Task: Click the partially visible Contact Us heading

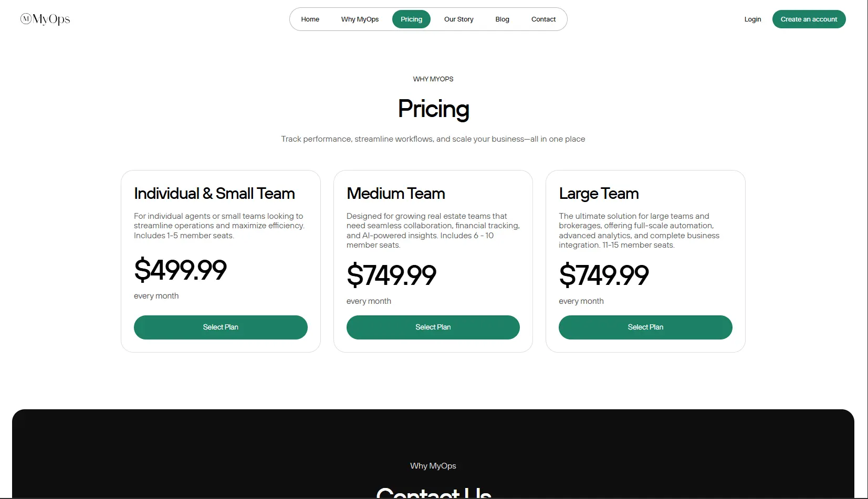Action: click(433, 493)
